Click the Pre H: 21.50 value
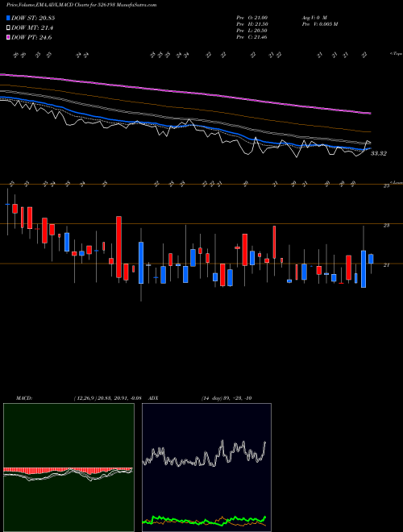 point(252,23)
